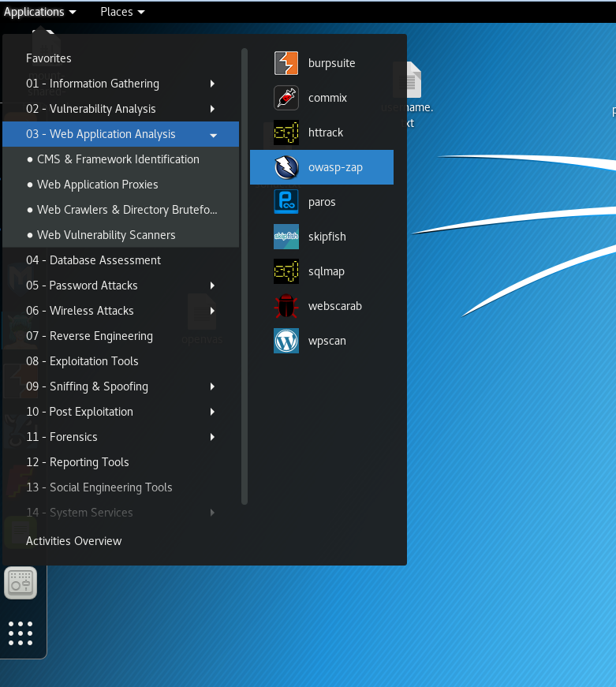The height and width of the screenshot is (687, 616).
Task: Click the sqlmap icon
Action: coord(286,271)
